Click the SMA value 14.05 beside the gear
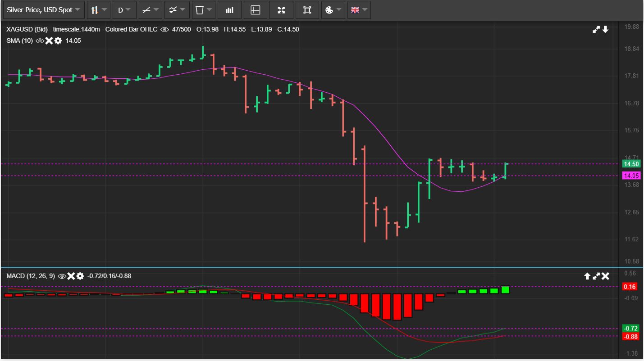 coord(73,41)
